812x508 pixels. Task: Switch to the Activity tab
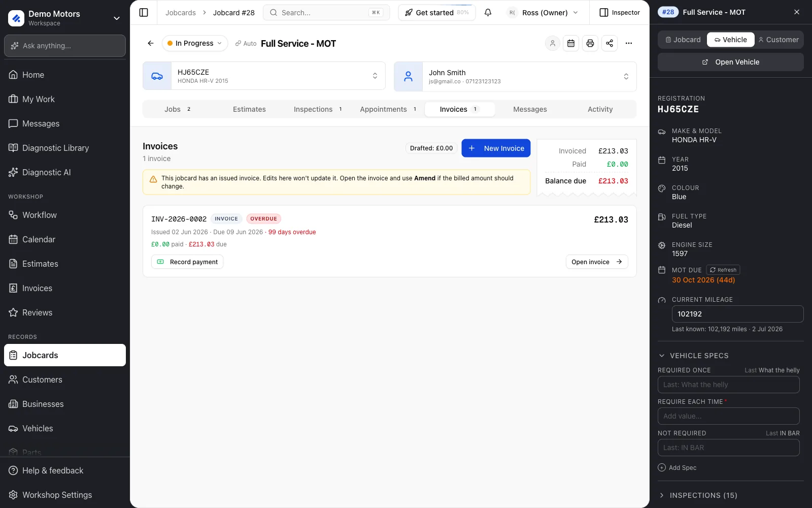(x=600, y=109)
